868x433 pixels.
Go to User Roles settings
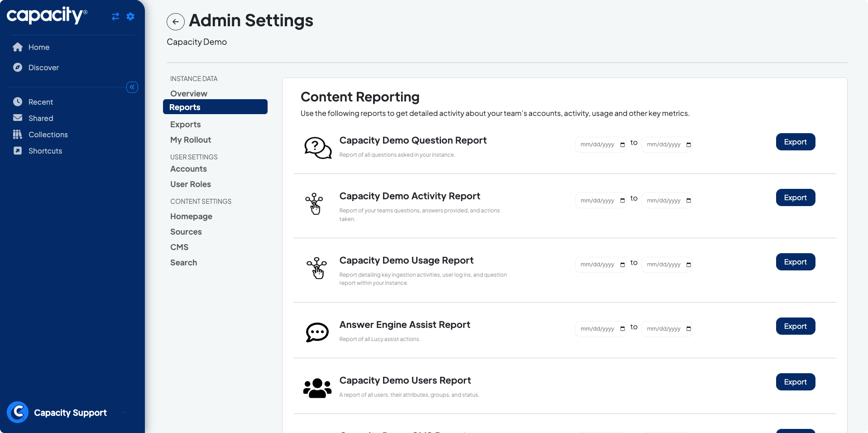(x=190, y=184)
